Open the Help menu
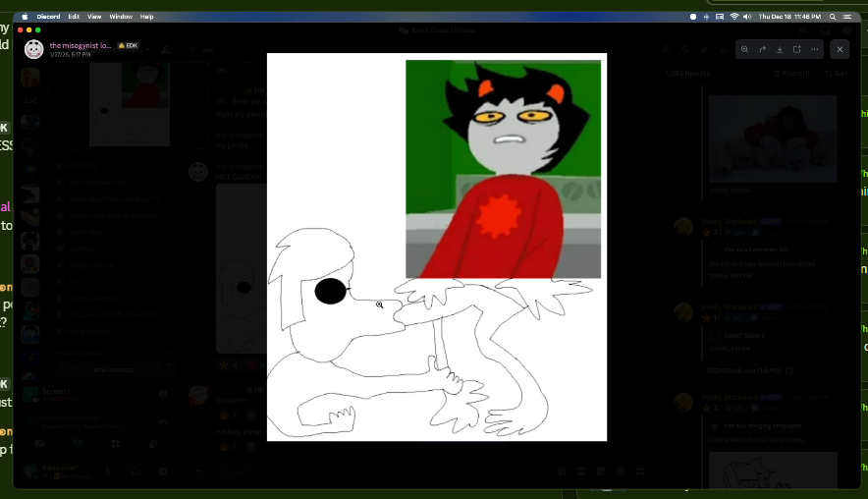This screenshot has width=868, height=499. point(146,17)
